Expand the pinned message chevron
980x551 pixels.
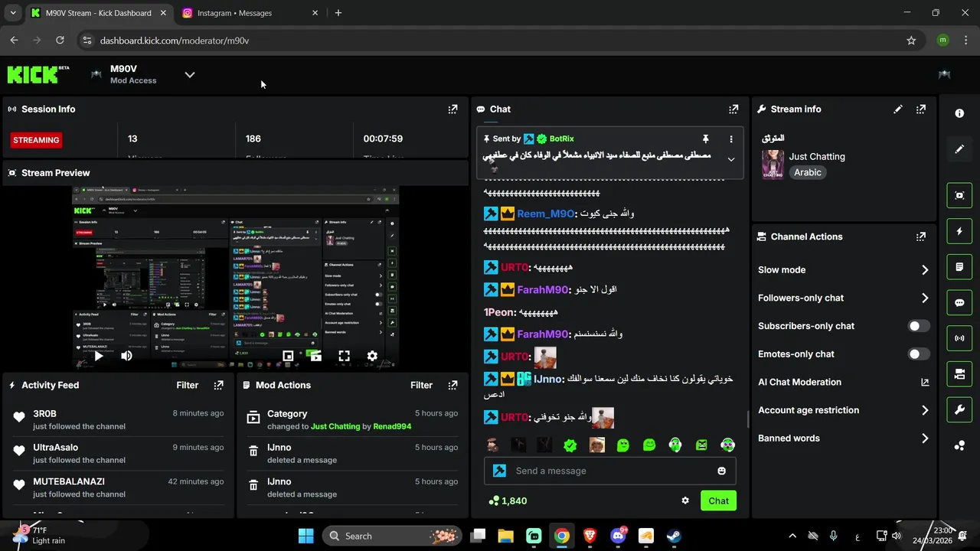coord(730,159)
